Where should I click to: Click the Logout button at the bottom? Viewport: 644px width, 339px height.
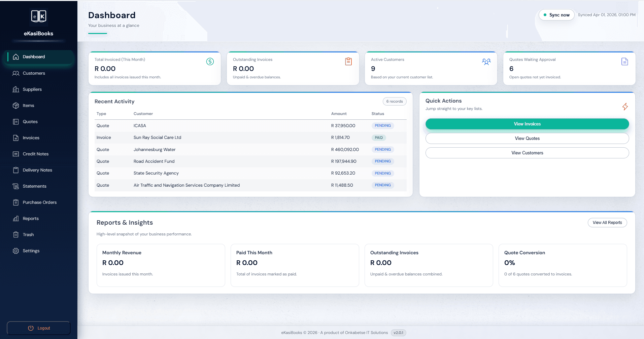38,328
